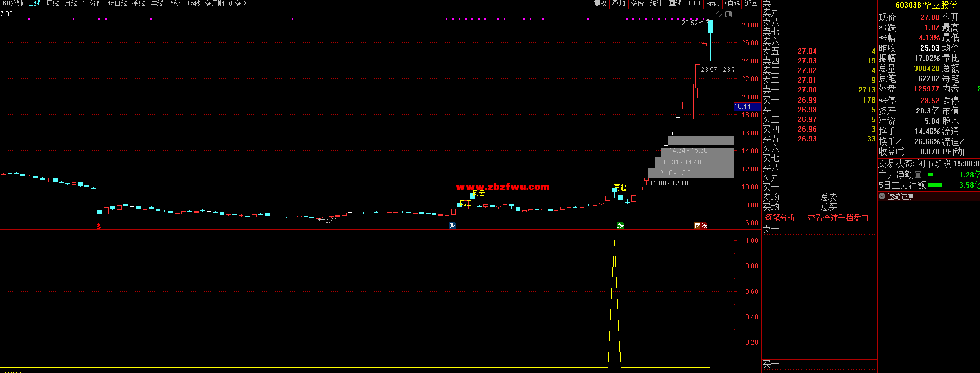Expand the 更多 periods list

pyautogui.click(x=237, y=4)
